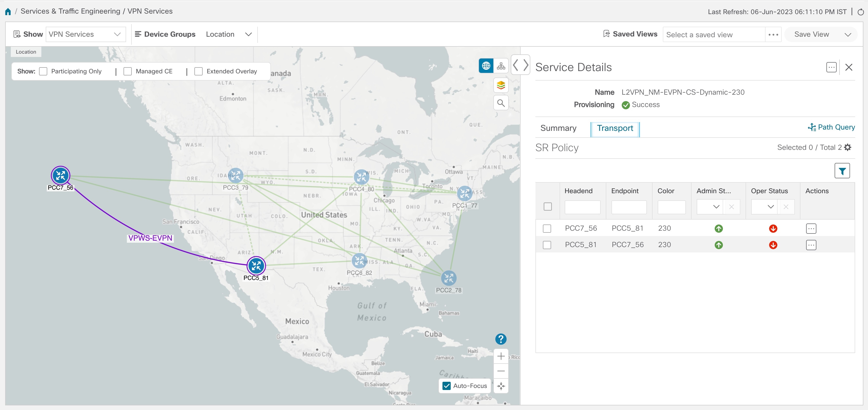868x410 pixels.
Task: Select all SR policies via header checkbox
Action: [548, 206]
